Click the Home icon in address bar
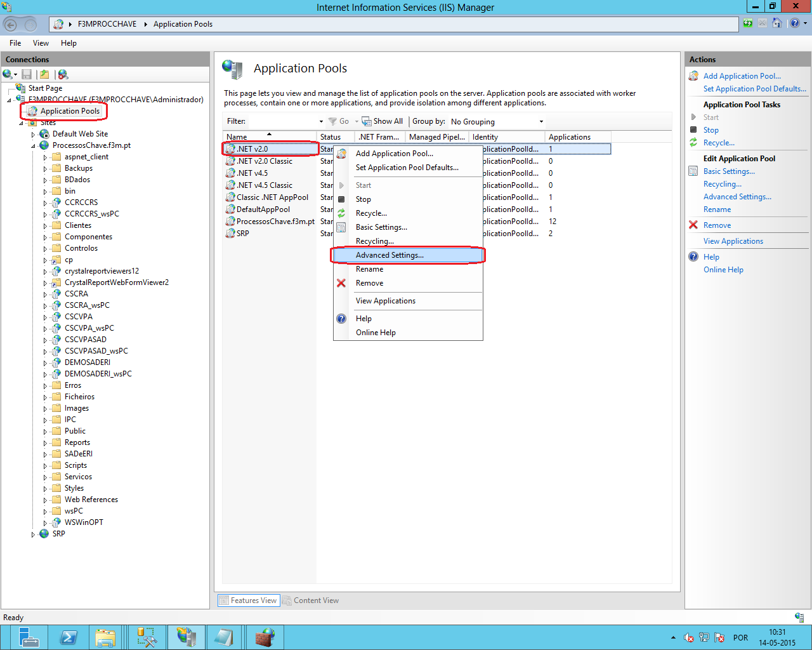Viewport: 812px width, 650px height. (x=777, y=23)
